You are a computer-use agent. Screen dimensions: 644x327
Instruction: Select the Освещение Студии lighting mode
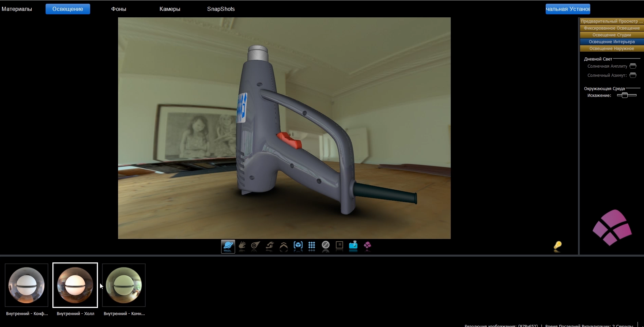(611, 35)
